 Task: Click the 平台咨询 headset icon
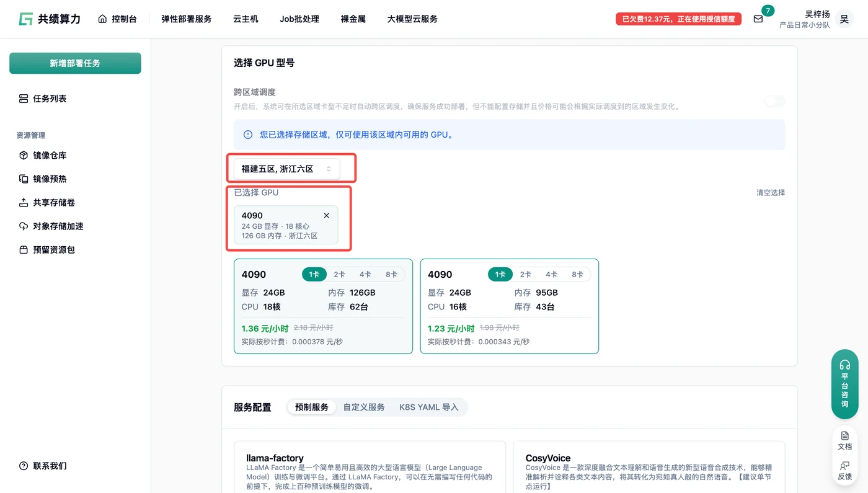click(844, 365)
